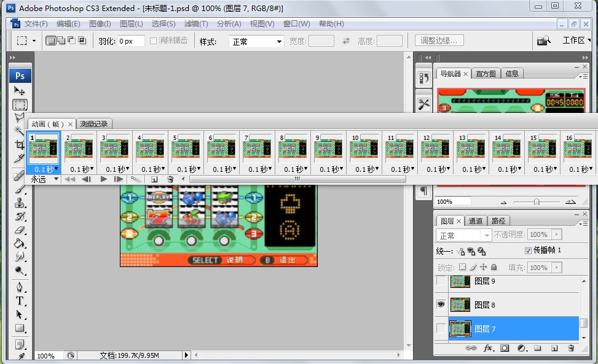Select the Path Selection tool
This screenshot has width=598, height=364.
pos(20,314)
